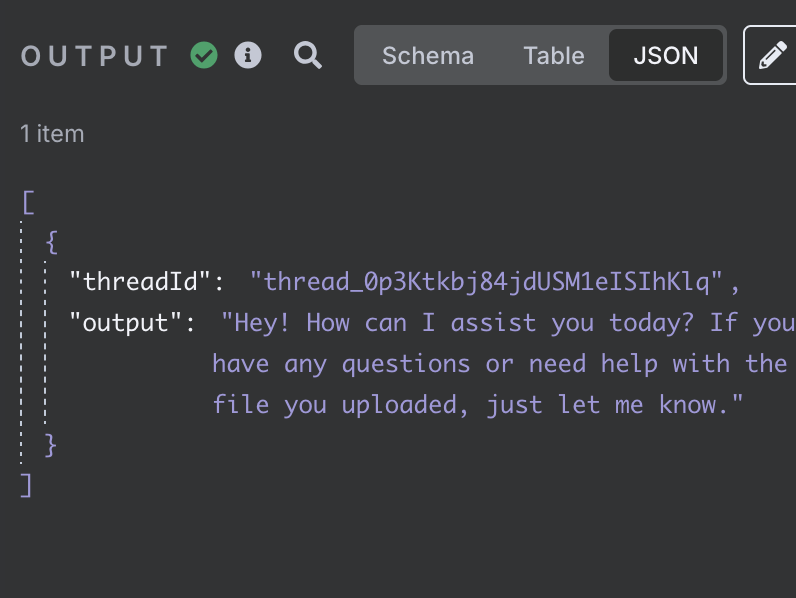Screen dimensions: 796x598
Task: Click the opening square bracket of array
Action: pos(28,203)
